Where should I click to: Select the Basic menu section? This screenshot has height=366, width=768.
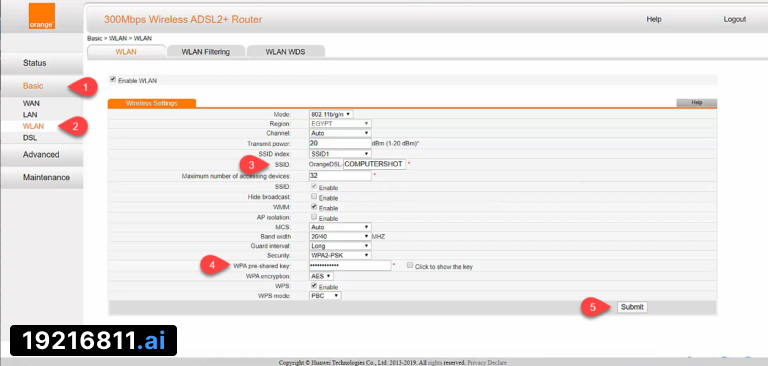33,86
